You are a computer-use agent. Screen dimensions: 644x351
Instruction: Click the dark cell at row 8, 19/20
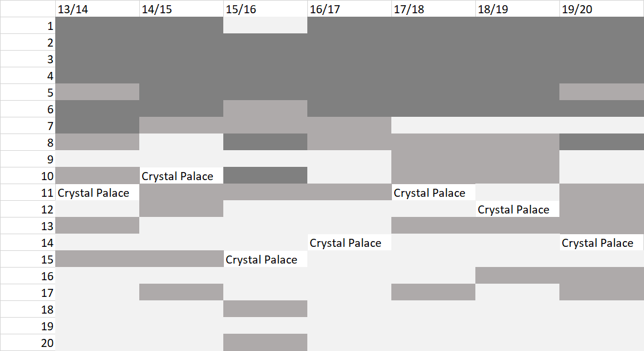click(x=601, y=142)
